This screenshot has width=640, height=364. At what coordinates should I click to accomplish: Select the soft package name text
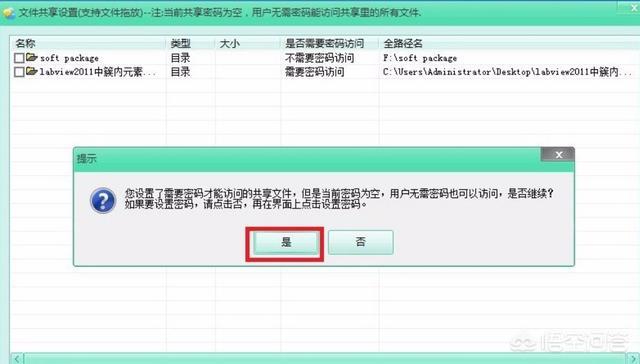coord(69,58)
